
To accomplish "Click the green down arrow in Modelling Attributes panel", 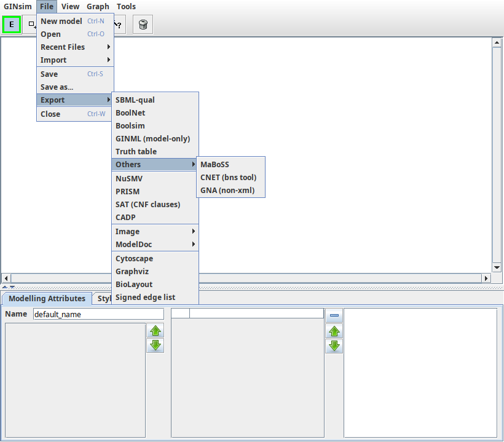I will tap(155, 345).
